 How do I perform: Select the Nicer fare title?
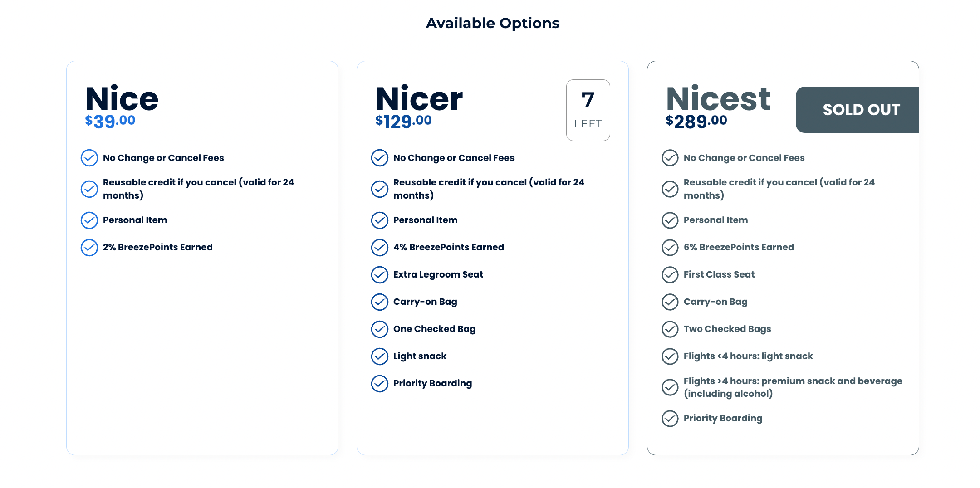(x=419, y=99)
